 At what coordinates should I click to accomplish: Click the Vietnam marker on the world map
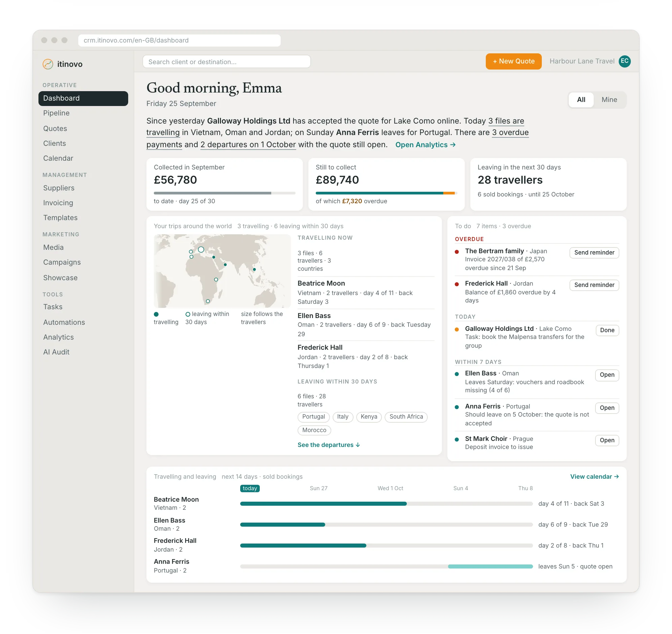point(254,270)
